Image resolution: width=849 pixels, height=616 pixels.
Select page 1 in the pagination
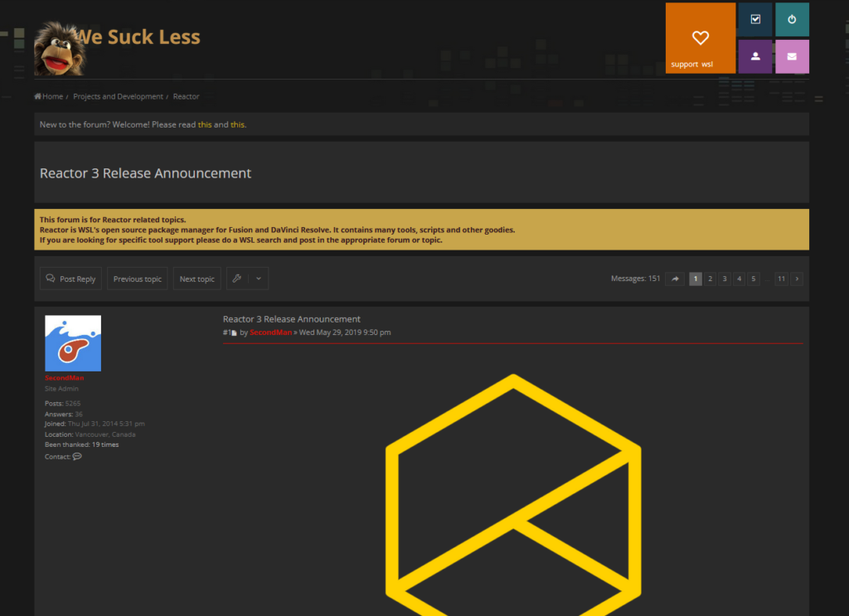pyautogui.click(x=696, y=279)
